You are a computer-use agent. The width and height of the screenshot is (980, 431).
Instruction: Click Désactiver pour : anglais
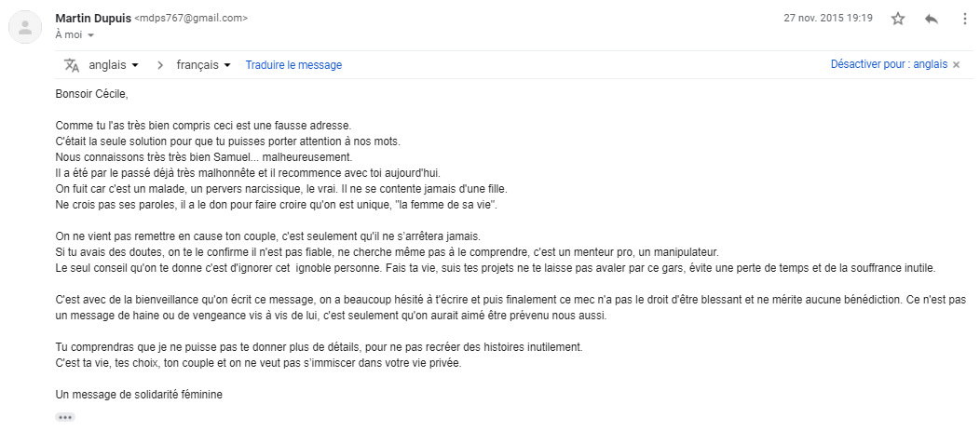(888, 65)
